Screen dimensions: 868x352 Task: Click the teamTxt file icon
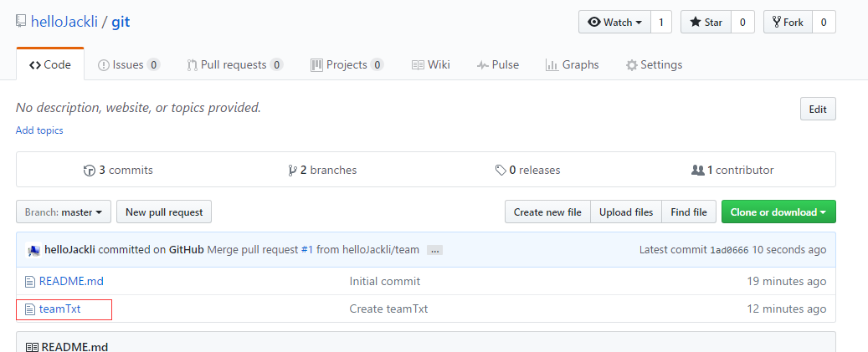pyautogui.click(x=30, y=309)
